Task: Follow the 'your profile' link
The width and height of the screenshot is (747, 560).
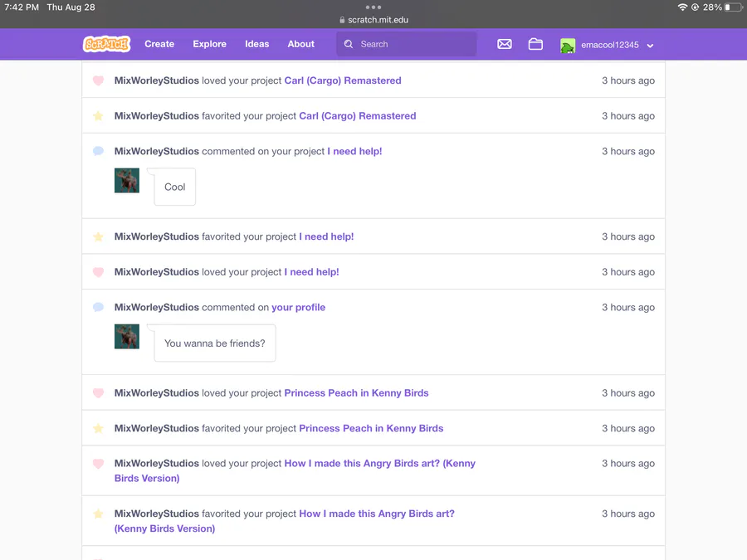Action: pyautogui.click(x=299, y=307)
